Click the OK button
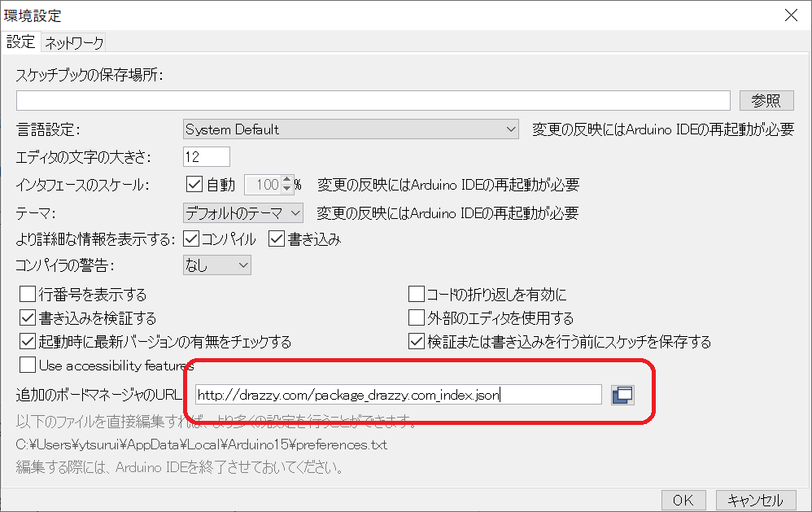This screenshot has width=812, height=512. (683, 500)
